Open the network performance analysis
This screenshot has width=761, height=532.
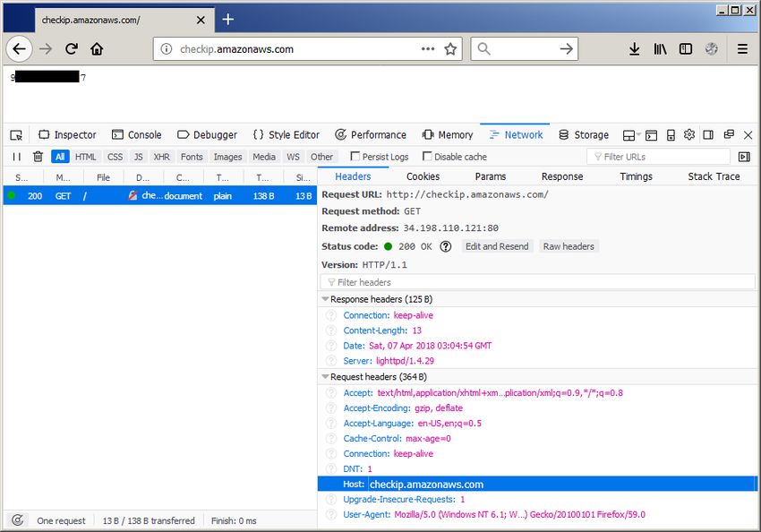click(18, 520)
